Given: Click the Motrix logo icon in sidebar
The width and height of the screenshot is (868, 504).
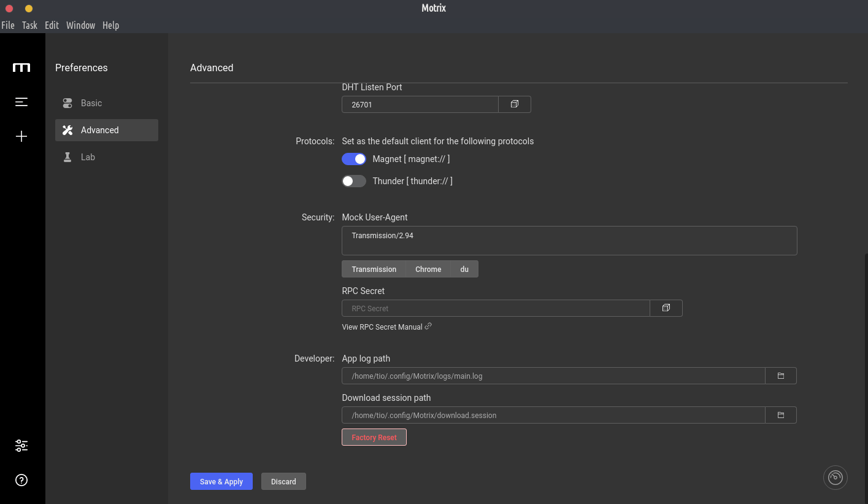Looking at the screenshot, I should tap(21, 68).
